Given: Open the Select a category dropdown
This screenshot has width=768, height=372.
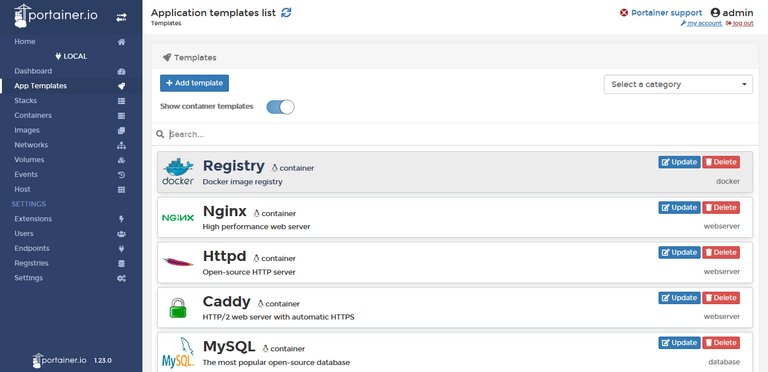Looking at the screenshot, I should tap(678, 84).
